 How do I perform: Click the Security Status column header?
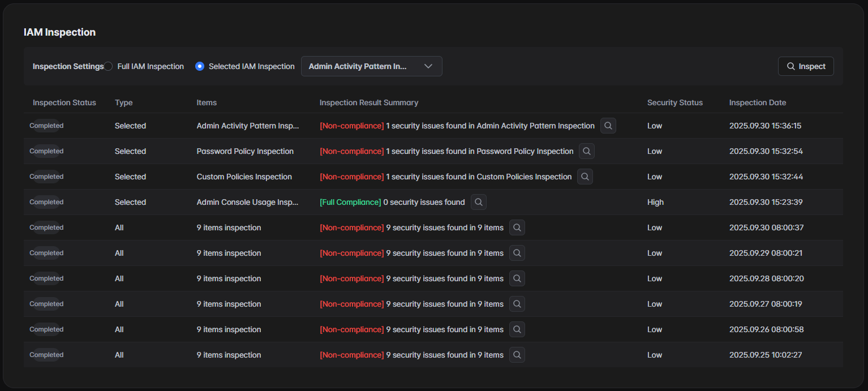click(674, 102)
